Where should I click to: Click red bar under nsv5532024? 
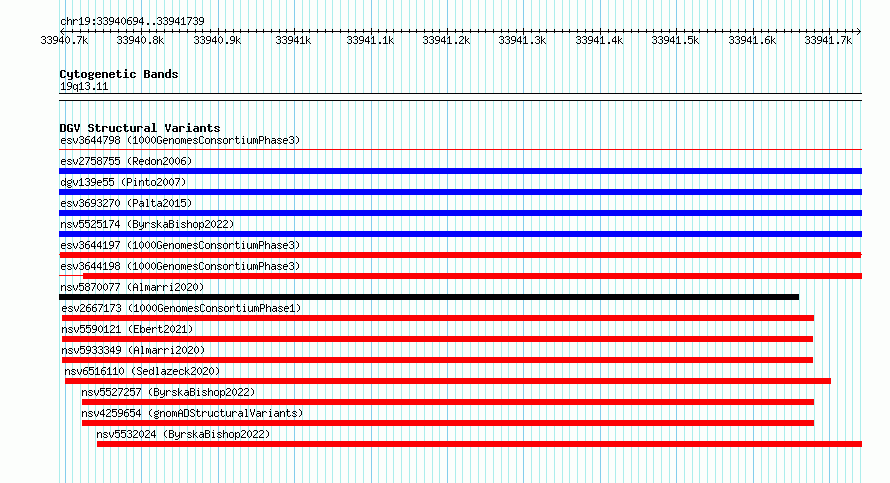tap(480, 444)
